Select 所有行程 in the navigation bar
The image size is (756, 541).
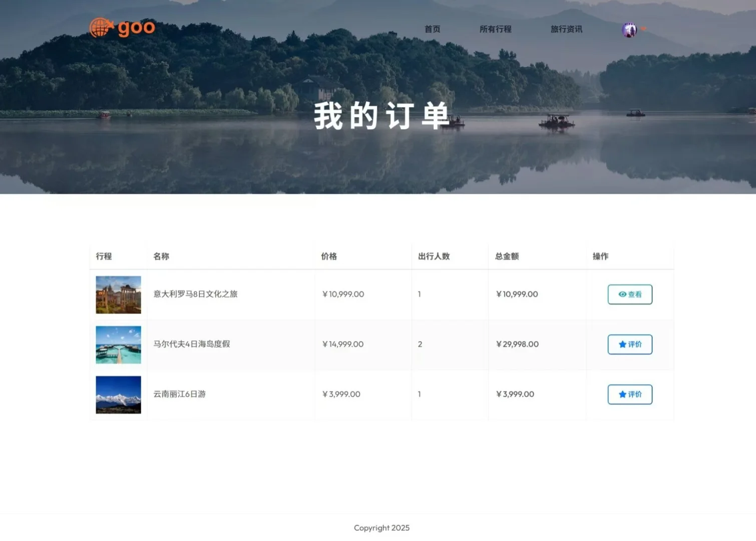click(495, 29)
